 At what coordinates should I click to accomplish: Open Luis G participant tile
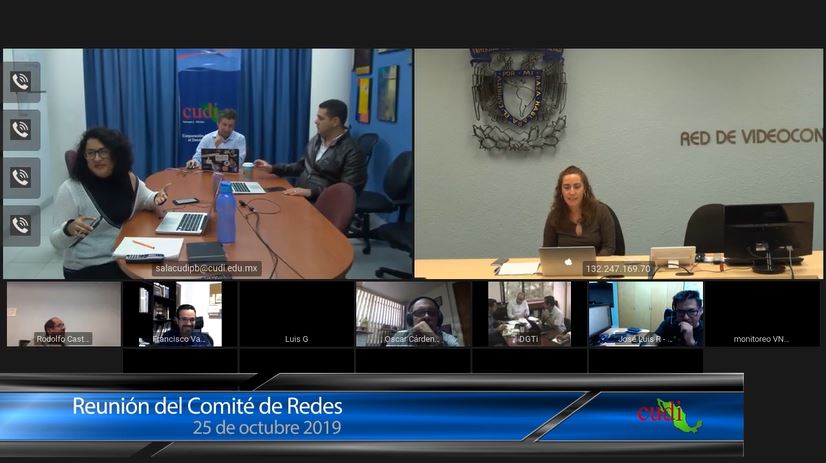coord(297,314)
